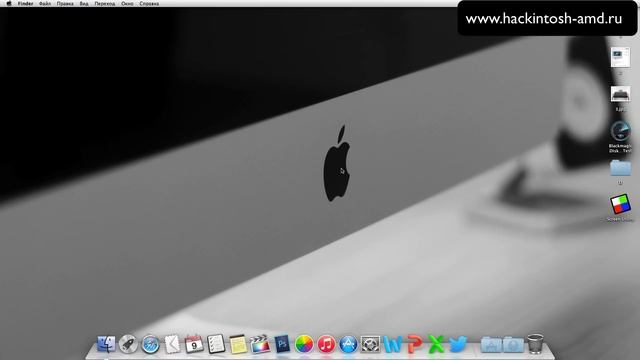Screen dimensions: 640x360
Task: Open the Файл menu
Action: [45, 3]
